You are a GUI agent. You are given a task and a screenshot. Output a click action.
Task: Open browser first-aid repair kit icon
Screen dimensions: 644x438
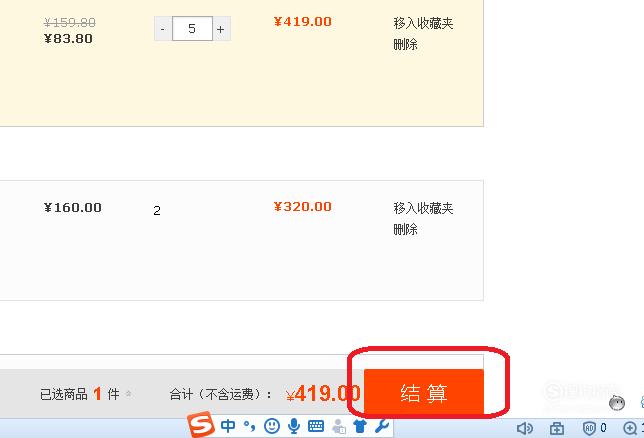[x=557, y=429]
